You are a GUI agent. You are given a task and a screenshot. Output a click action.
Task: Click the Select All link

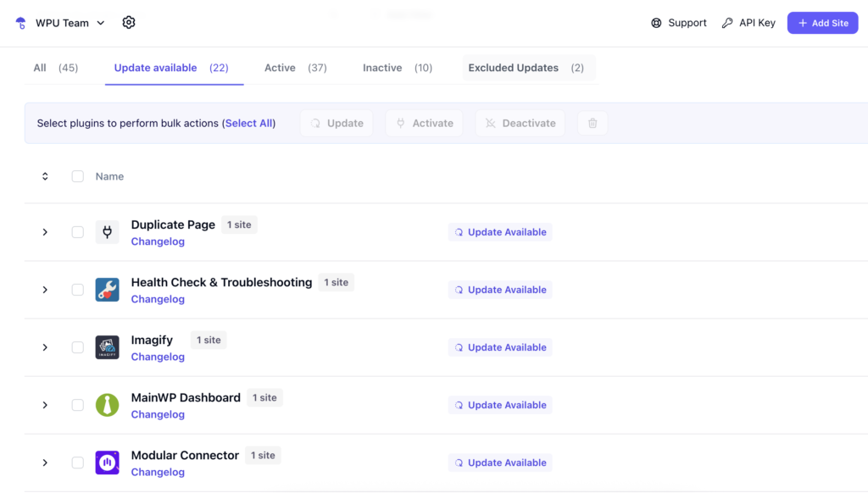point(248,123)
